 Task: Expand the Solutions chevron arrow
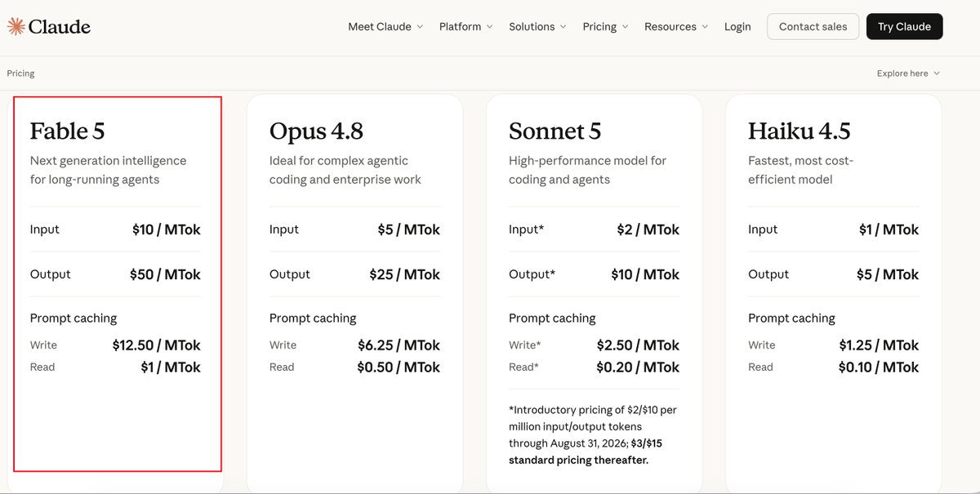point(563,27)
